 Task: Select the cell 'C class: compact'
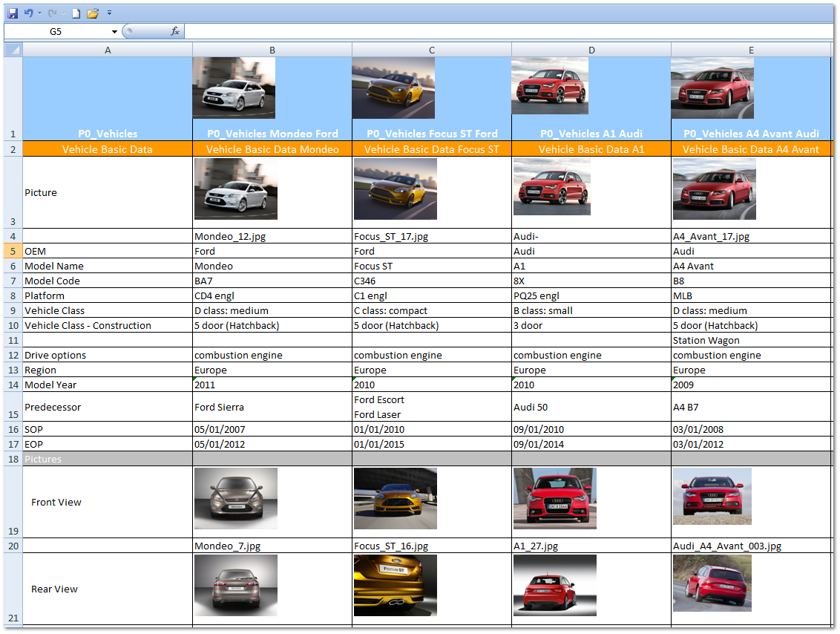point(432,311)
